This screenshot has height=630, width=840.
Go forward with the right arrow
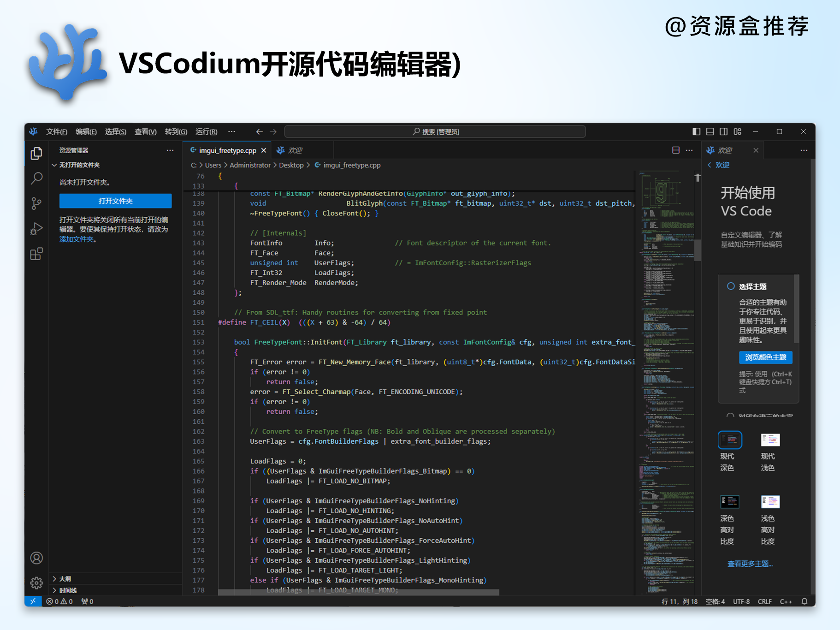click(273, 132)
